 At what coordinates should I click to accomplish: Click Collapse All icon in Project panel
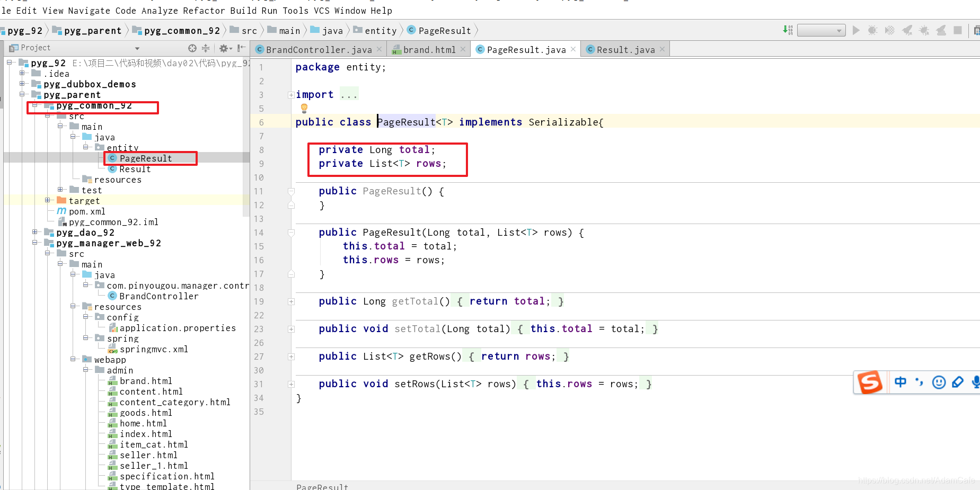206,48
